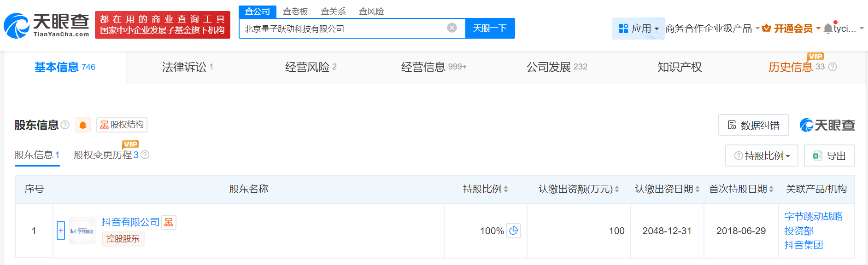Switch to the 法律诉讼 tab
This screenshot has width=868, height=265.
pyautogui.click(x=184, y=67)
